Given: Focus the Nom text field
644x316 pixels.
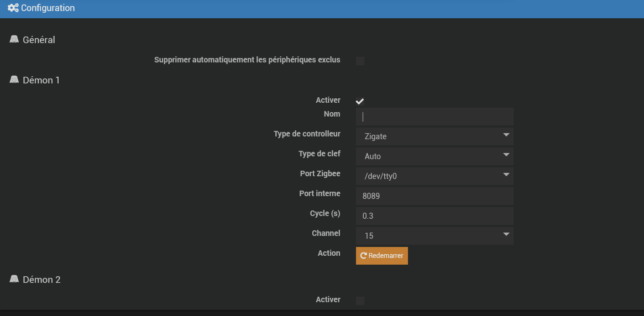Looking at the screenshot, I should click(434, 117).
